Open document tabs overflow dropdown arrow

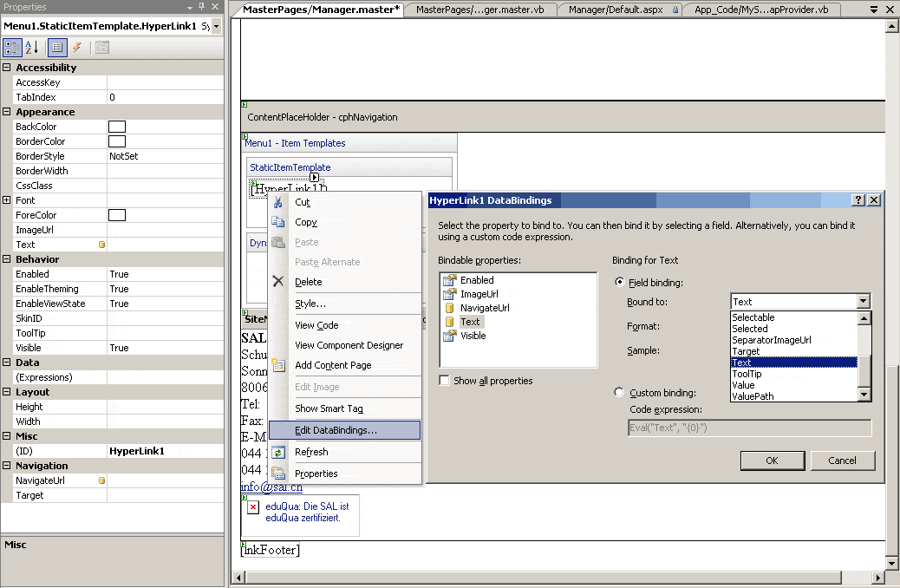pos(874,10)
